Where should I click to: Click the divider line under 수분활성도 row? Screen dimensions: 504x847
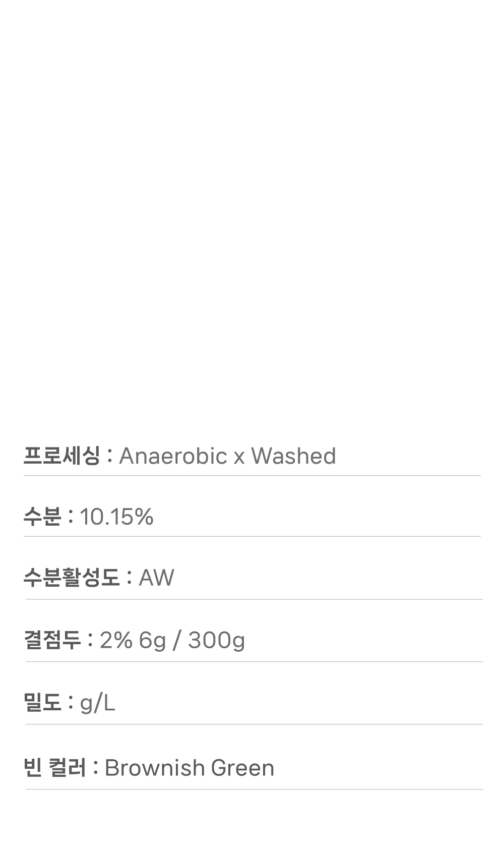(x=252, y=599)
